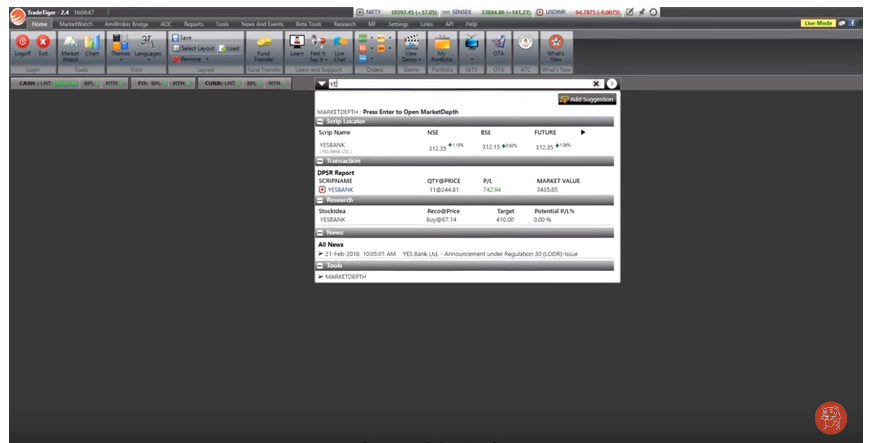Collapse the Research section
This screenshot has height=443, width=872.
(320, 200)
